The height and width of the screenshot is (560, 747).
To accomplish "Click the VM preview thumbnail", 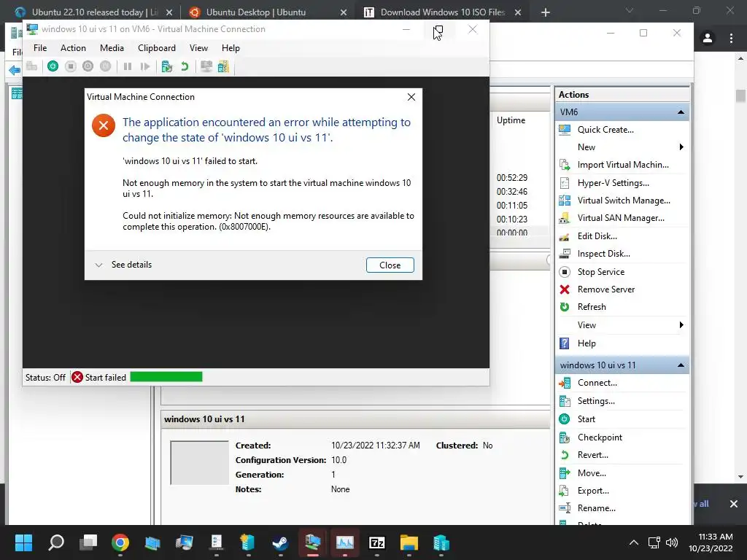I will pos(199,462).
